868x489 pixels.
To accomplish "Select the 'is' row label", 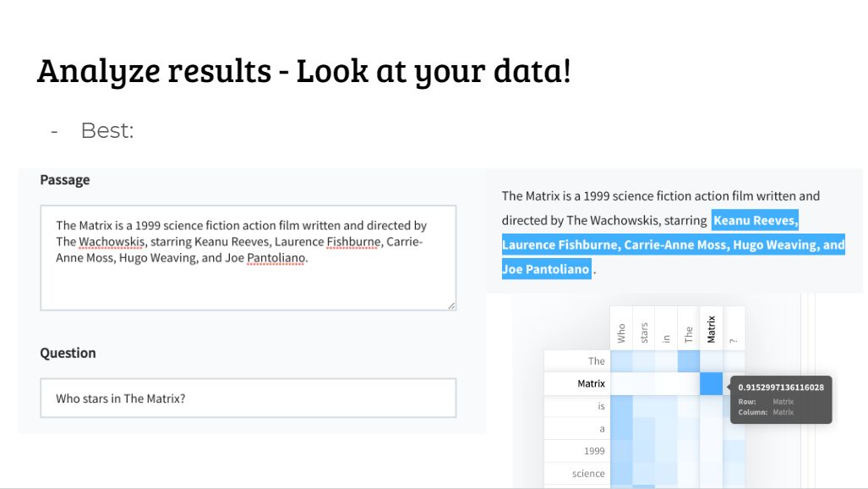I will tap(600, 406).
